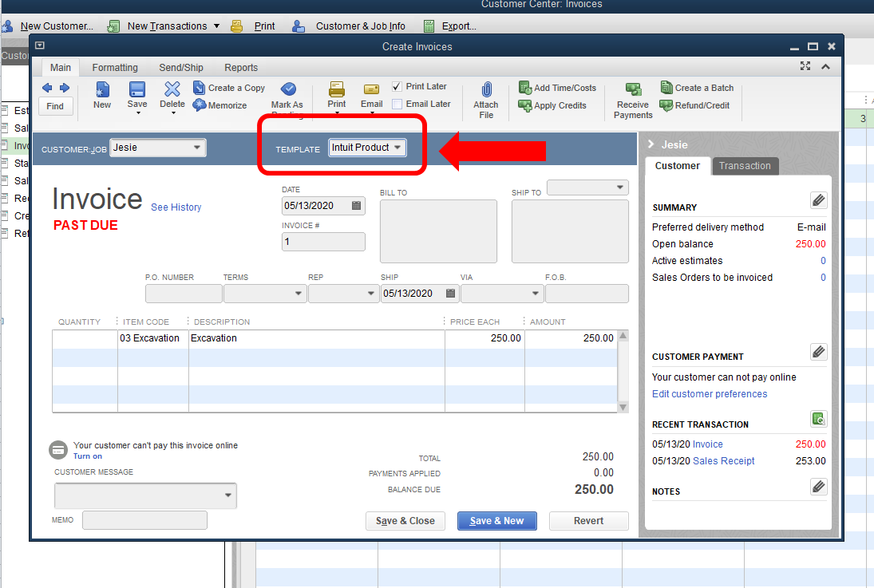Expand the Customer:Job dropdown
874x588 pixels.
pyautogui.click(x=197, y=148)
